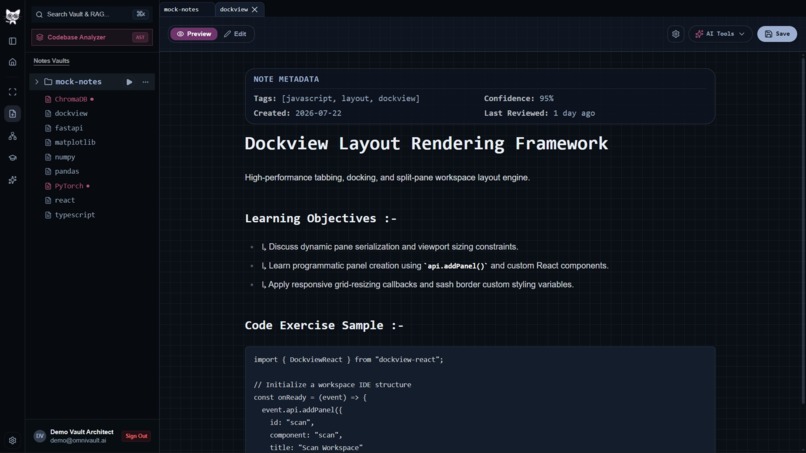Expand the mock-notes vault chevron
Screen dimensions: 806x453
[x=36, y=82]
